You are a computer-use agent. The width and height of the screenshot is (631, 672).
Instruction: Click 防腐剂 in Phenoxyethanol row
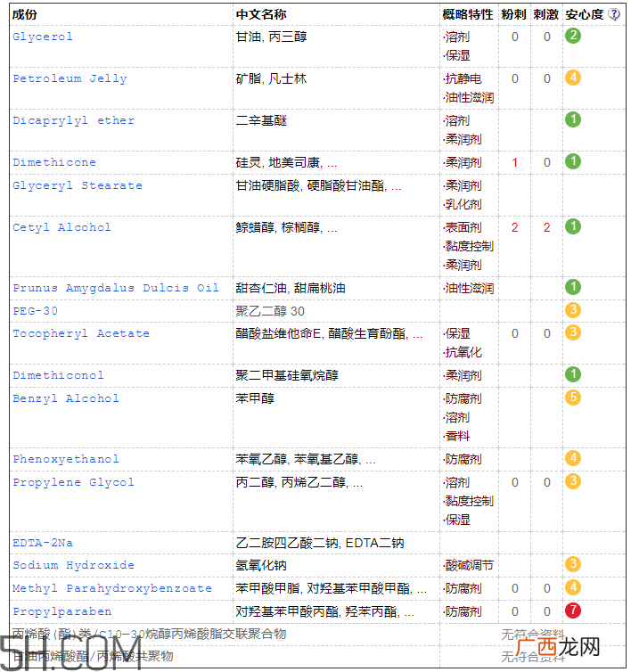click(463, 459)
